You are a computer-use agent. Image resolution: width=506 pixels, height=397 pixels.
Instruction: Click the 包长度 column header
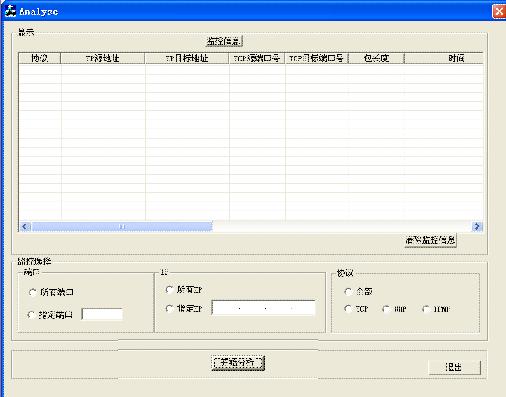point(376,58)
